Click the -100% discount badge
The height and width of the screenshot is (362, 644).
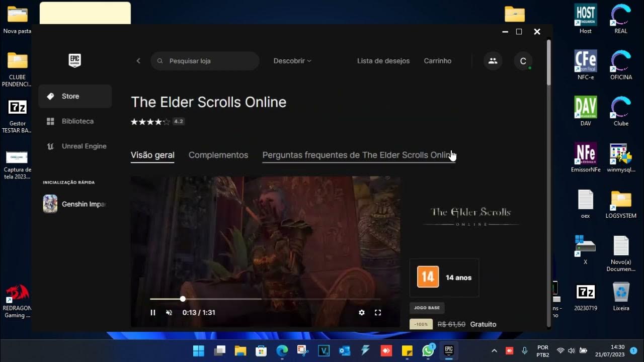click(x=421, y=324)
